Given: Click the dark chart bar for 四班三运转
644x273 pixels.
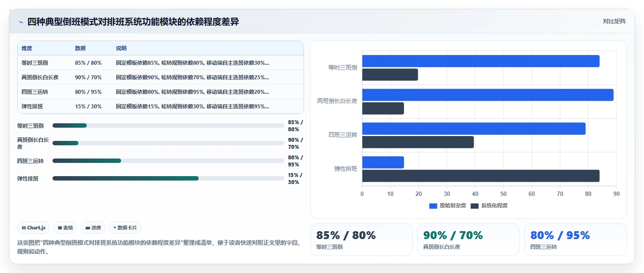Looking at the screenshot, I should click(418, 142).
